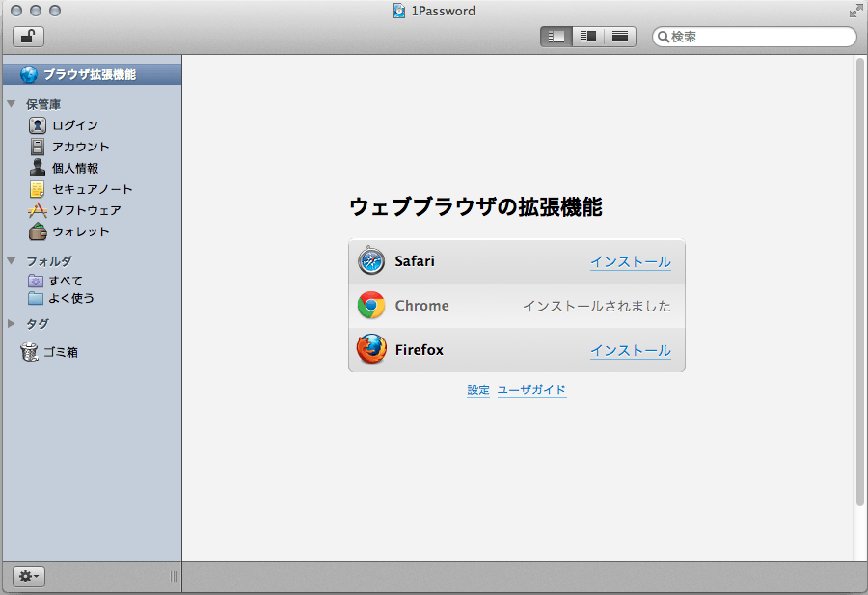Select the ログイン login icon in sidebar

click(38, 125)
